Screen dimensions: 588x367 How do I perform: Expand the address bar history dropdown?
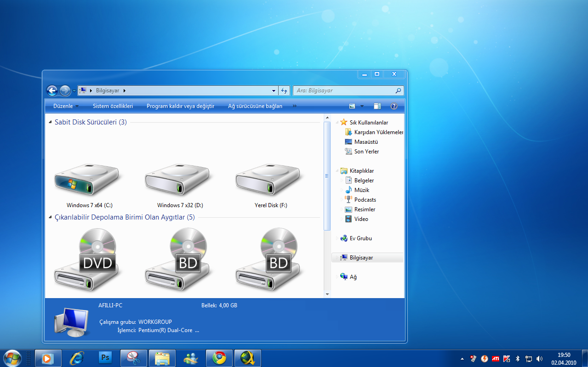(274, 90)
